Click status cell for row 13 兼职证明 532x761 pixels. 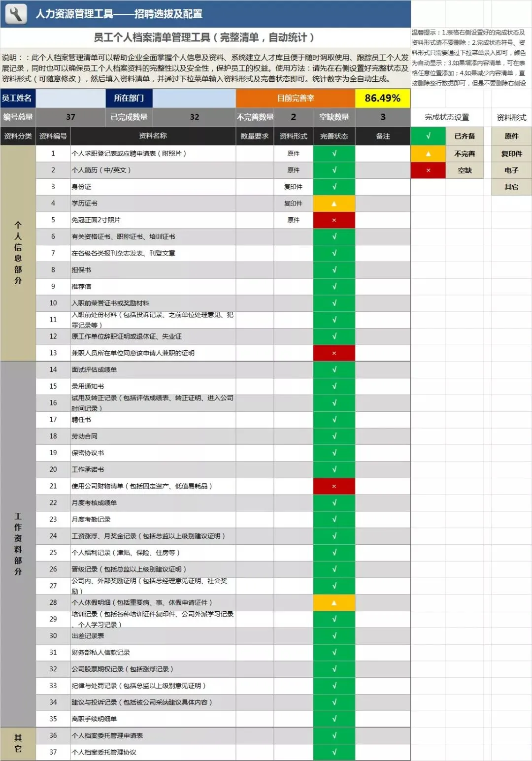334,353
